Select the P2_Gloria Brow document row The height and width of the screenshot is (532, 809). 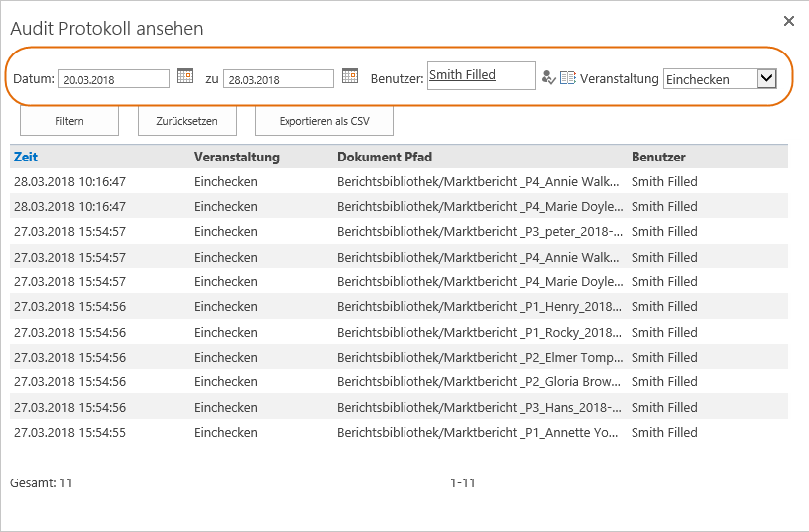point(399,382)
